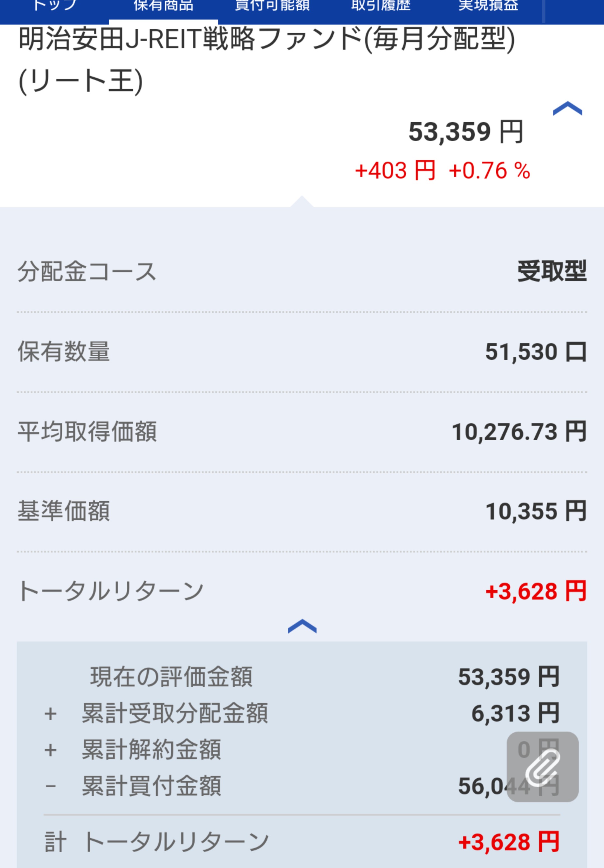Switch to the トップ tab

click(55, 6)
